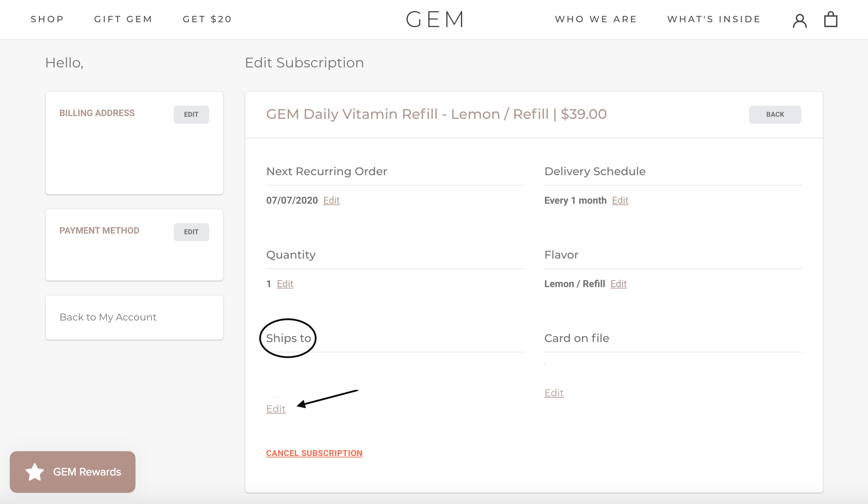This screenshot has height=504, width=868.
Task: Edit the billing address
Action: pos(191,114)
